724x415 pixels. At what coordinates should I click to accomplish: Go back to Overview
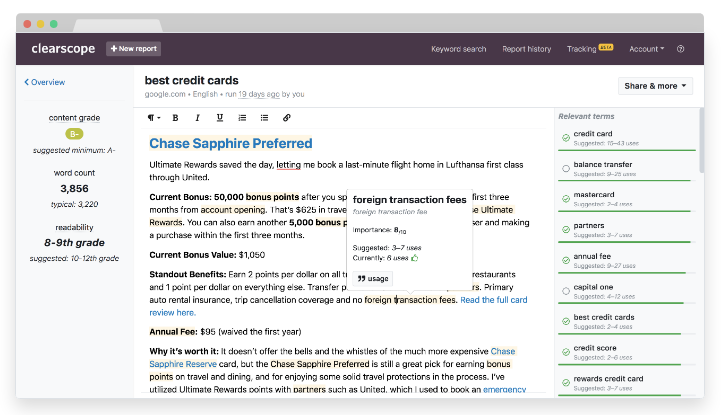45,82
